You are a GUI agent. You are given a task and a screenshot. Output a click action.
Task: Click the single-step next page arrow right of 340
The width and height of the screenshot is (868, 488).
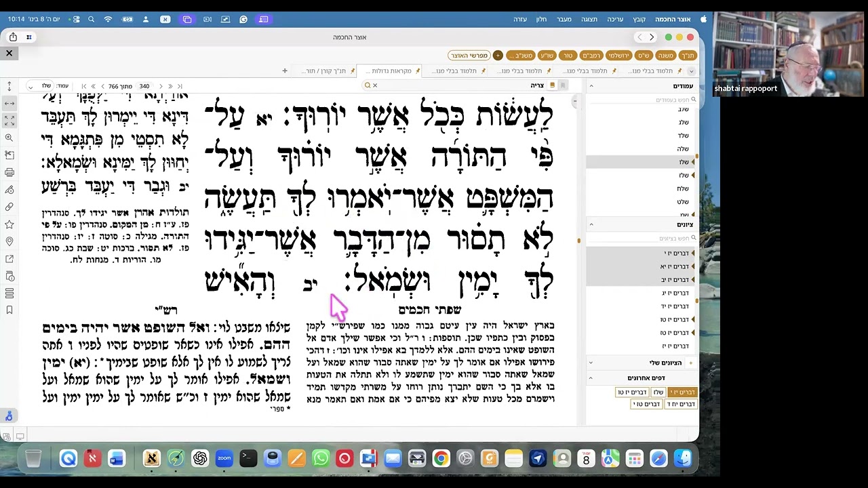coord(161,86)
